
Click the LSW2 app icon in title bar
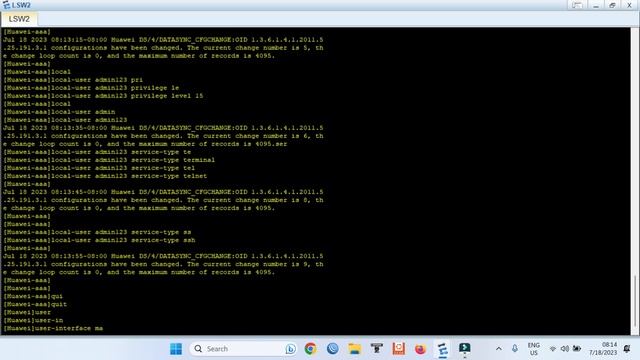6,5
